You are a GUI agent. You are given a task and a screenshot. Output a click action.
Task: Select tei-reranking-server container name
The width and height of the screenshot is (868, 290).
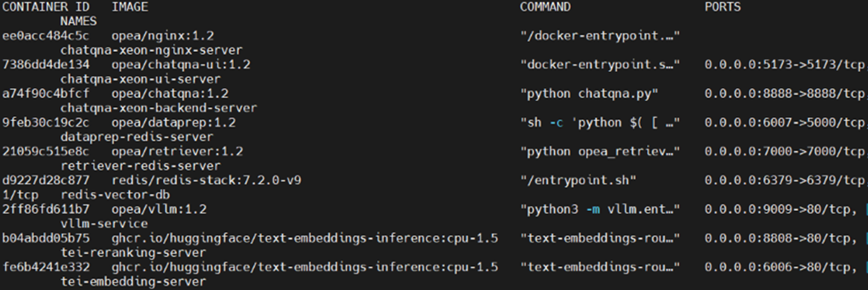click(x=133, y=252)
